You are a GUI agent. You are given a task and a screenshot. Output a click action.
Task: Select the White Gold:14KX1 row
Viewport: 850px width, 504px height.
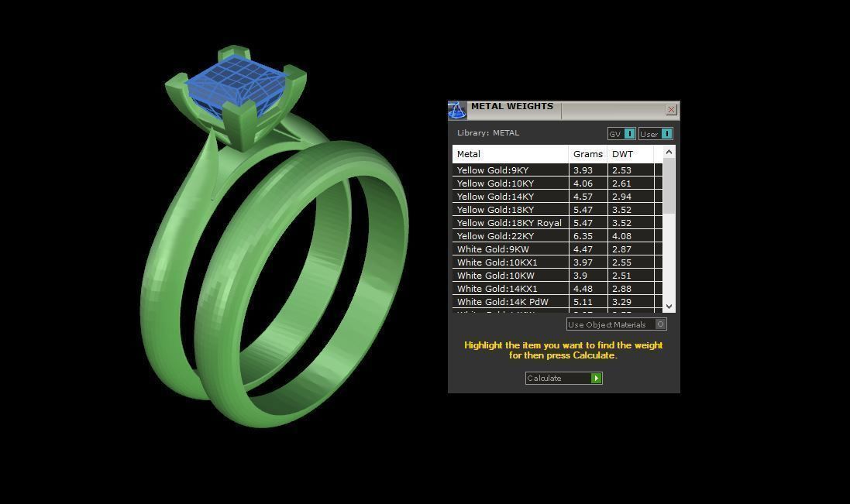[557, 289]
